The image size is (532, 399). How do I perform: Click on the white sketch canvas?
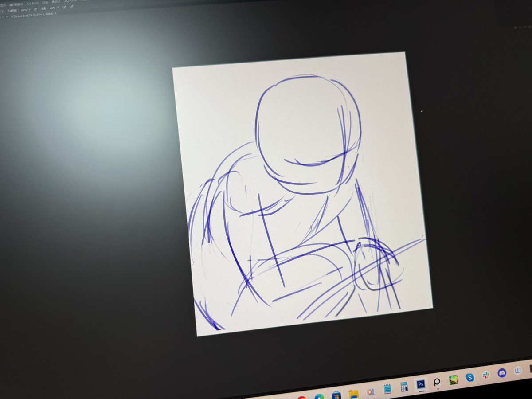pos(302,194)
